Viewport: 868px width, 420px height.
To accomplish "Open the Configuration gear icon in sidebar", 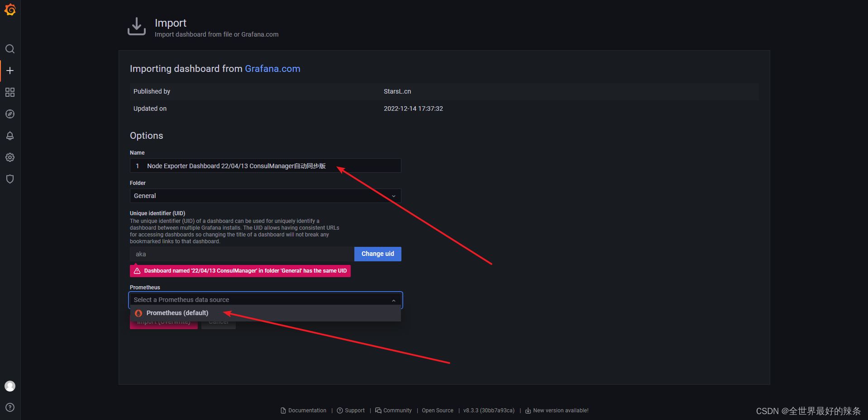I will (10, 157).
